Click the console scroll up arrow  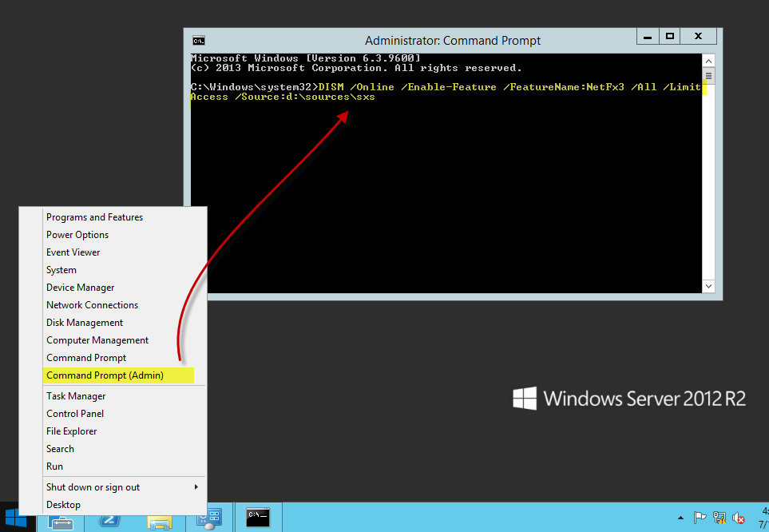(x=708, y=61)
